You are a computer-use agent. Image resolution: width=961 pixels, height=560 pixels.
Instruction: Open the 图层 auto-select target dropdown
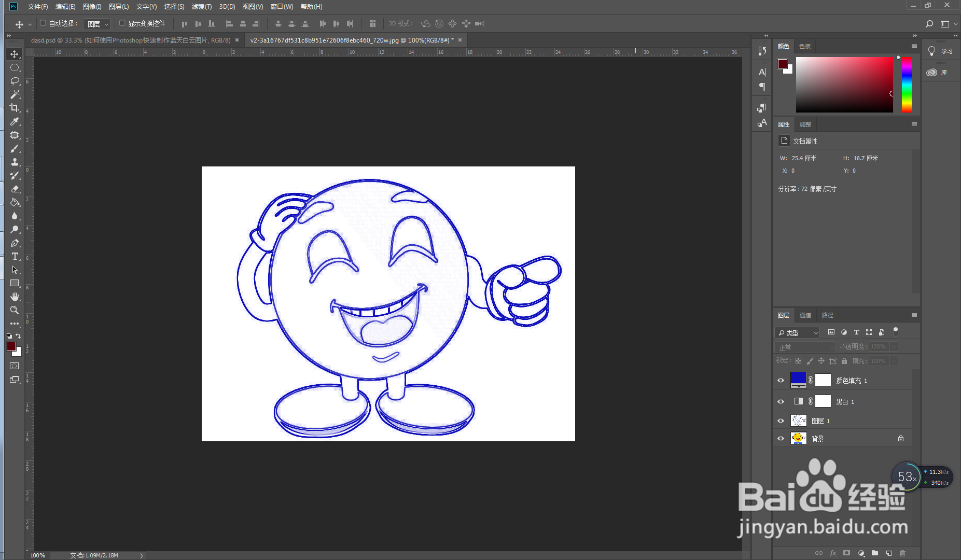98,24
